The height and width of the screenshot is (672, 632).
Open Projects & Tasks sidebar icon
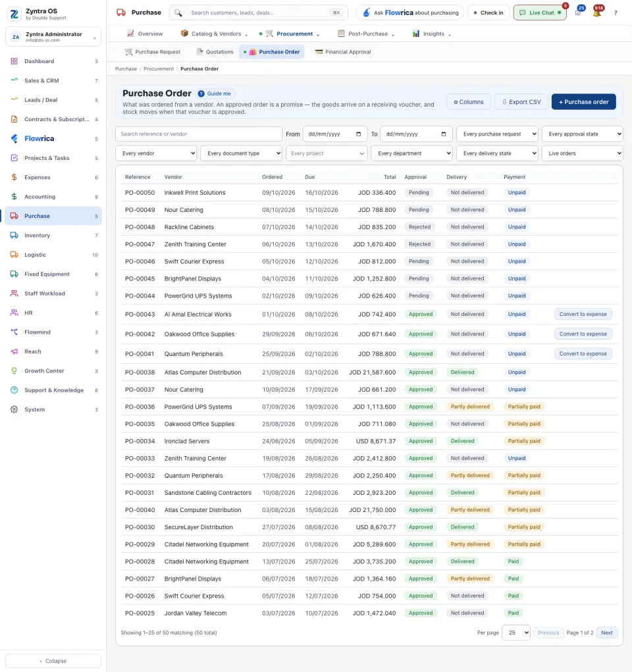[14, 158]
